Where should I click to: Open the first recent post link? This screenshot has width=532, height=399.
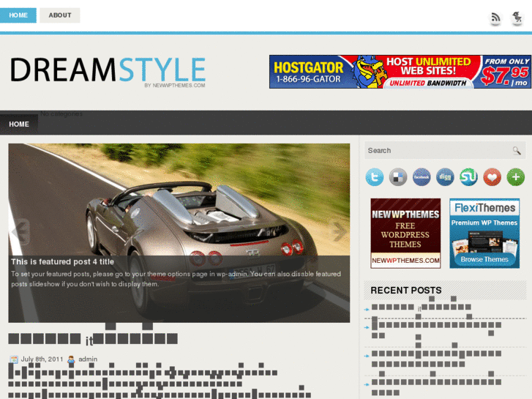(422, 307)
